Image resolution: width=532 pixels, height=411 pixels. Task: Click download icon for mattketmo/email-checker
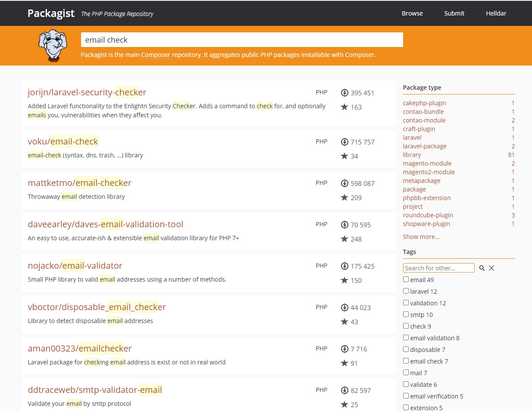coord(344,183)
